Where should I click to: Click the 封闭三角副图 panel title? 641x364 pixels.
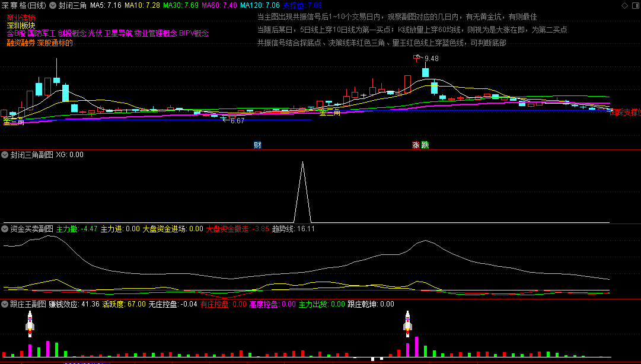(31, 155)
